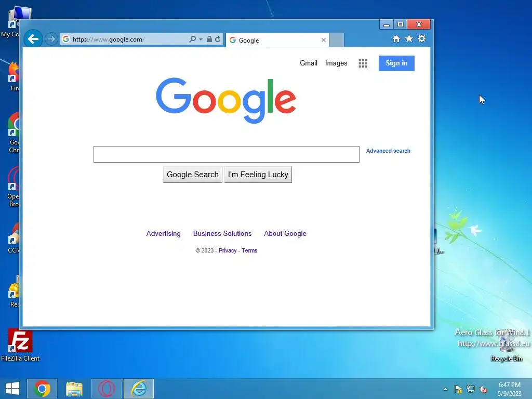Refresh the page with the reload icon
The height and width of the screenshot is (399, 532).
218,39
